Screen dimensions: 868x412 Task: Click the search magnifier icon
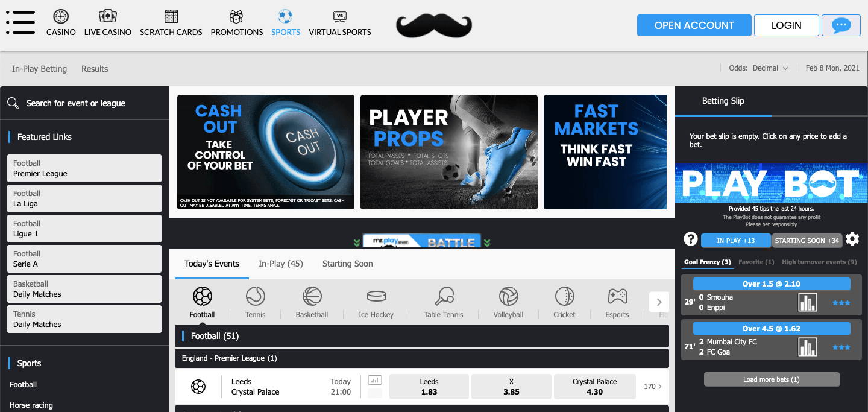13,103
